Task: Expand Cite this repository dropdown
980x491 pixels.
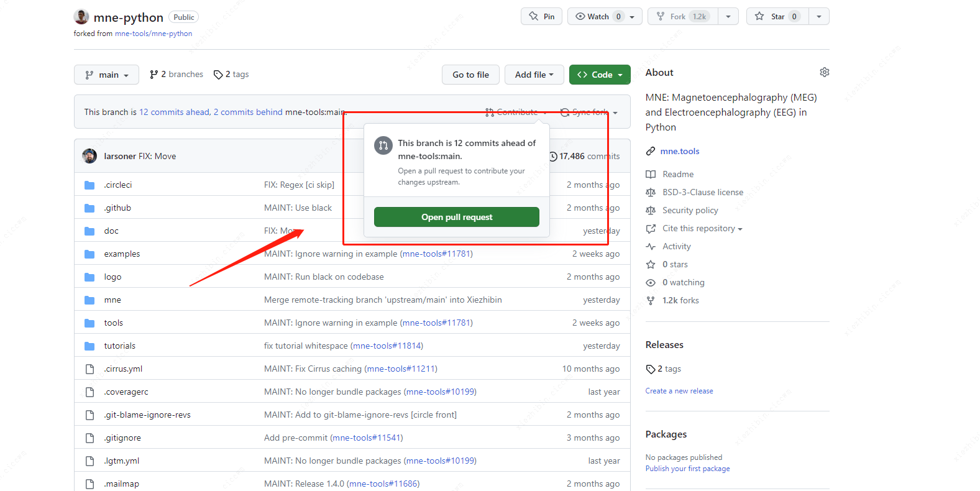Action: (702, 228)
